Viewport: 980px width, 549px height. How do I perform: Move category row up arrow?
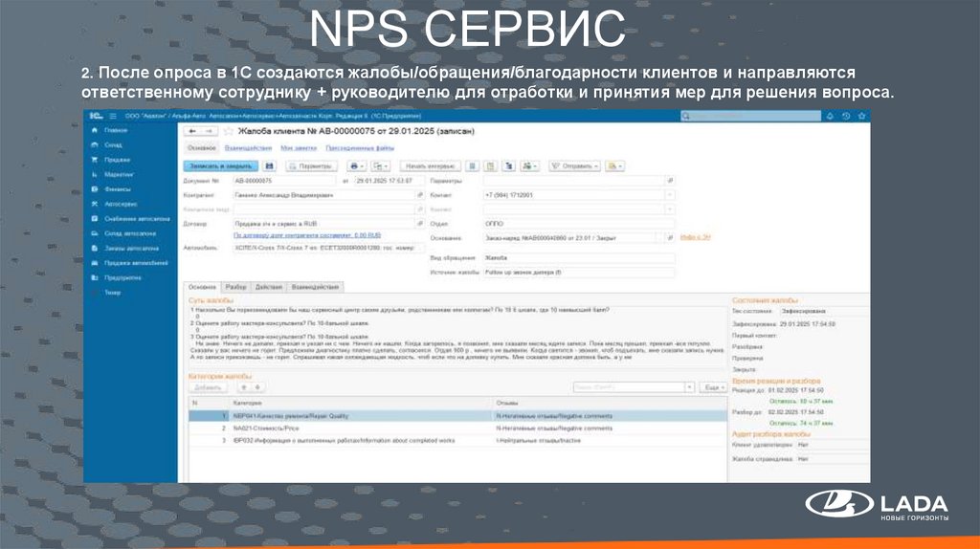244,388
